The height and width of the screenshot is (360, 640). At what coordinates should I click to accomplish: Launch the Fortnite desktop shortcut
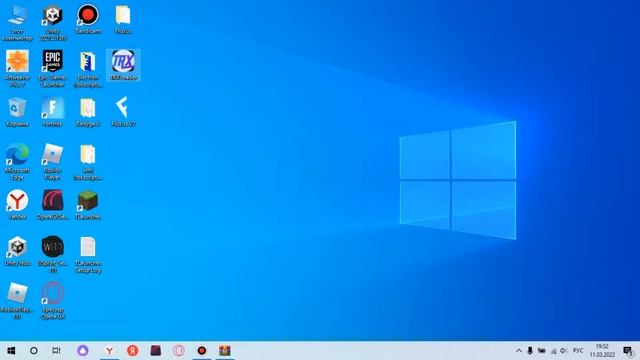[53, 112]
